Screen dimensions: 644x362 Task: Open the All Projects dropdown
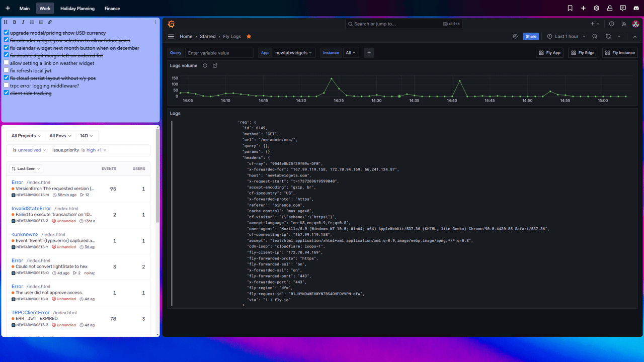tap(26, 136)
